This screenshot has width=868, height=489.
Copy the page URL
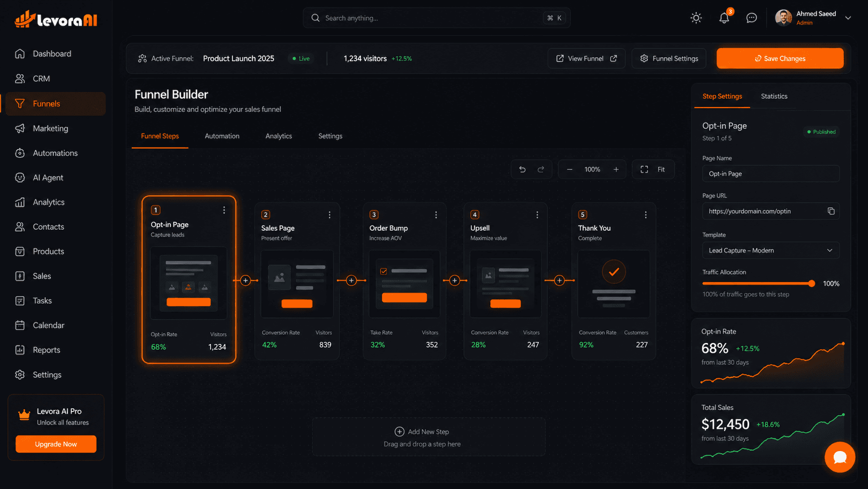(831, 211)
